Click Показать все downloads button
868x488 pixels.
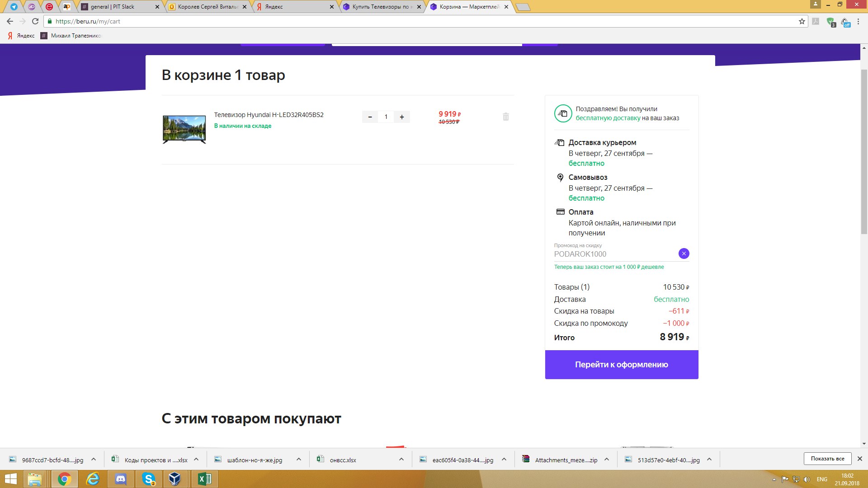pos(827,459)
